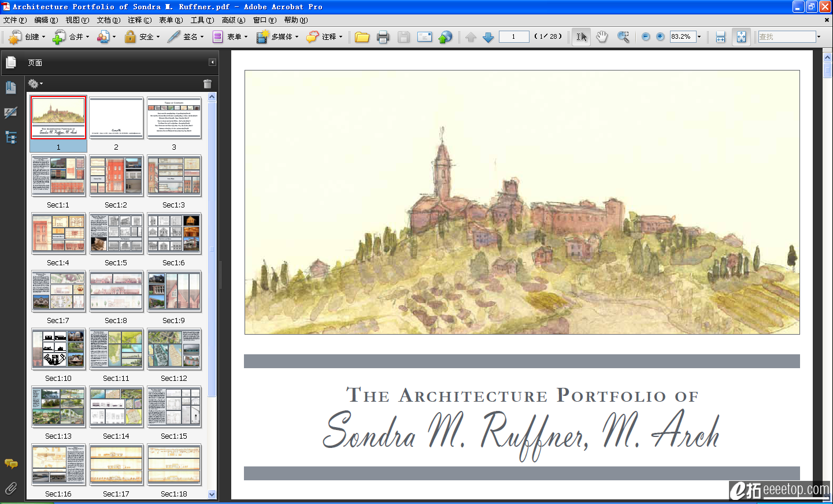
Task: Expand the 创建 dropdown arrow
Action: (x=43, y=37)
